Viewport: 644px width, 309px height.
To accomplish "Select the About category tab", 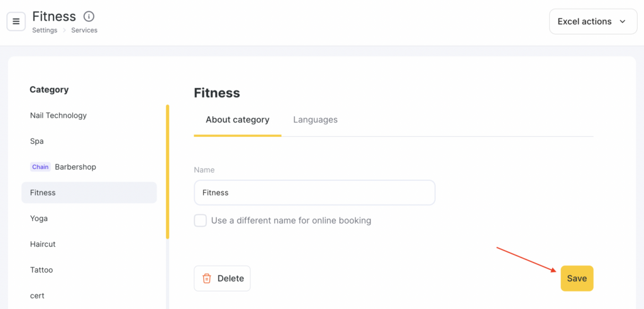I will point(237,119).
